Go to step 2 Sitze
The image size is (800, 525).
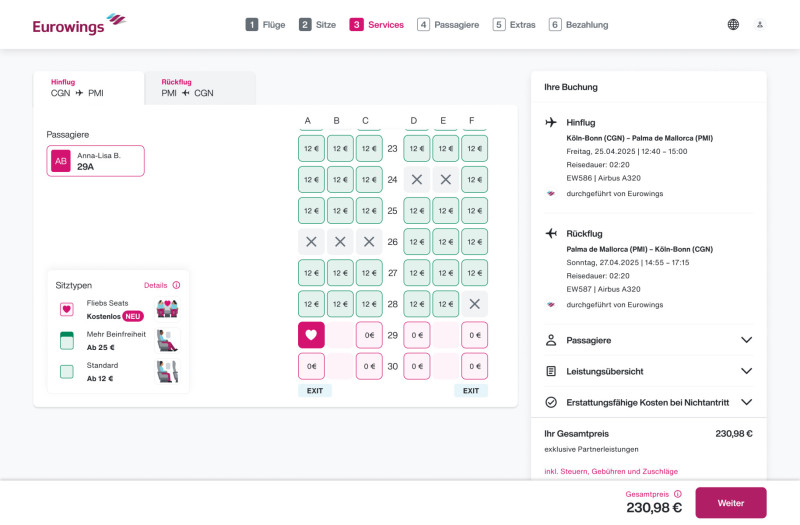(x=317, y=24)
